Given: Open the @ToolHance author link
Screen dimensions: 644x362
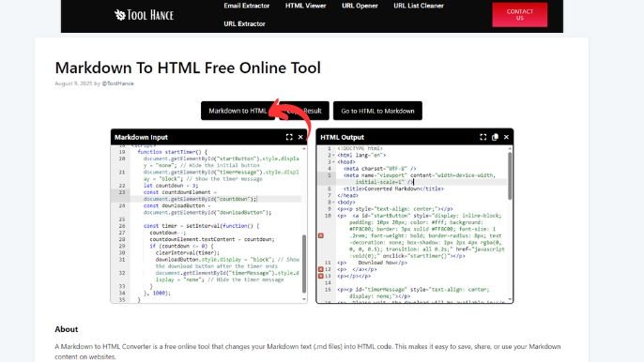Looking at the screenshot, I should 118,83.
